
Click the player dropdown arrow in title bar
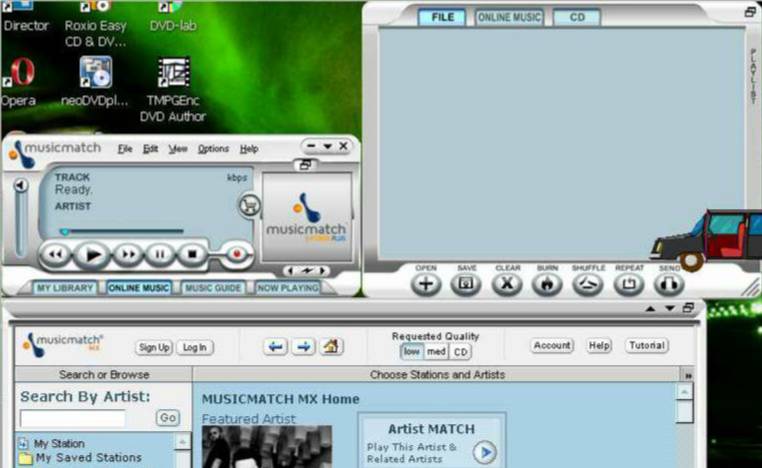pos(328,146)
